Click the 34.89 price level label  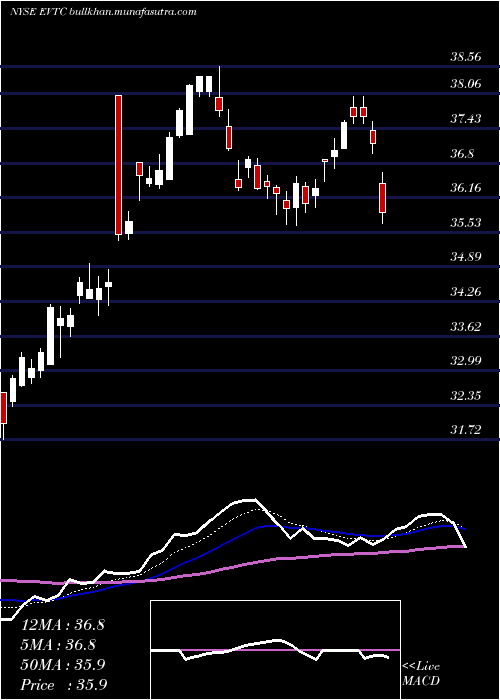466,257
